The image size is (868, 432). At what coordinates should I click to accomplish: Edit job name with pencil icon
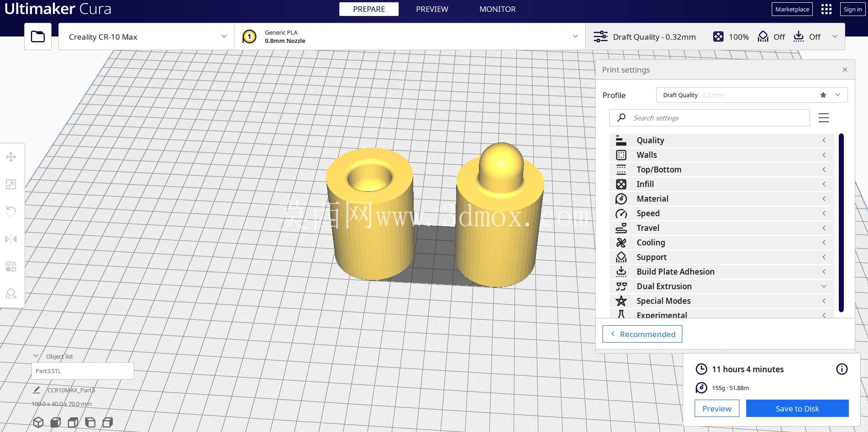click(x=36, y=390)
